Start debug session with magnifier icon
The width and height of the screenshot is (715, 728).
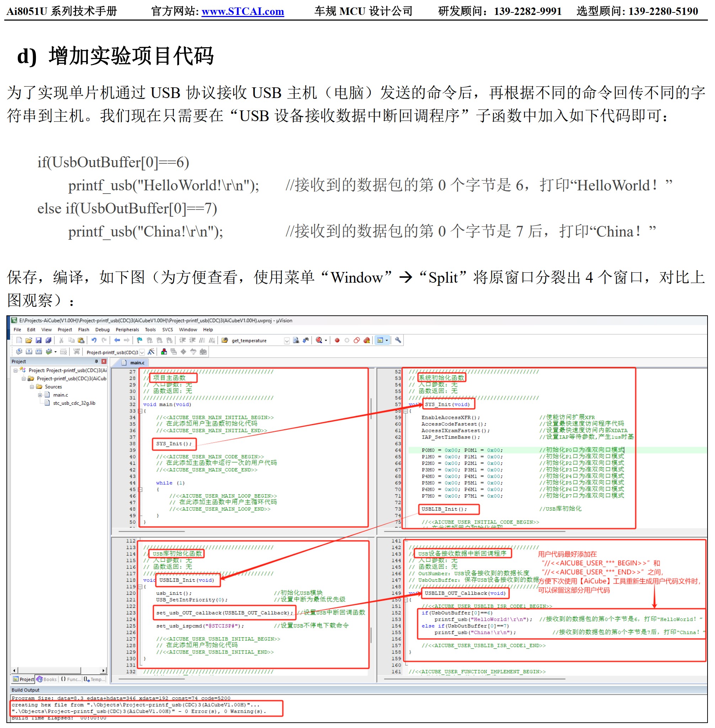pyautogui.click(x=319, y=340)
